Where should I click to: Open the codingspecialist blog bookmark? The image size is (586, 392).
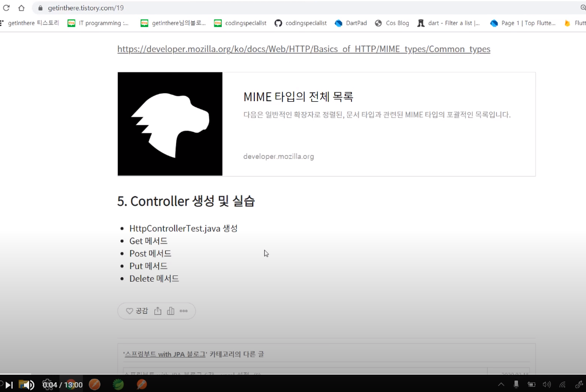pyautogui.click(x=240, y=23)
